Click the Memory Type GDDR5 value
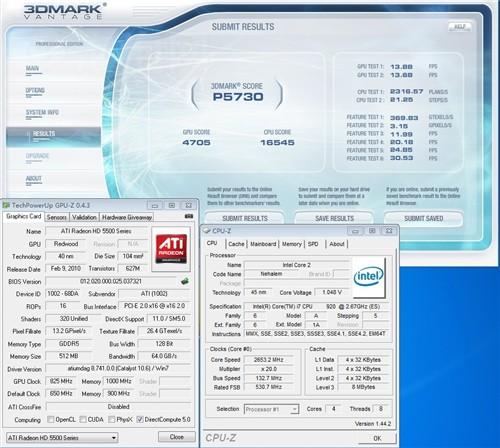 (x=69, y=343)
